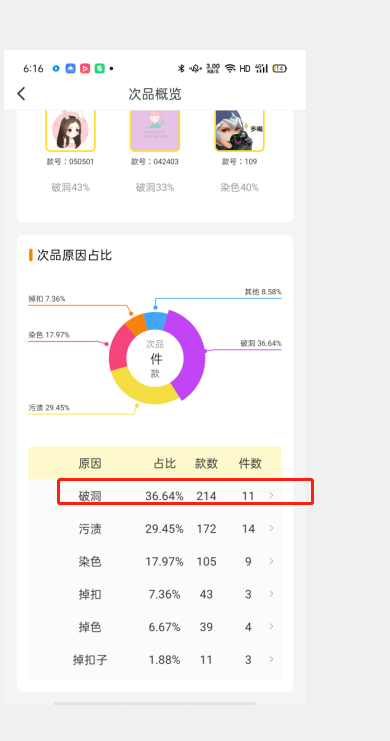Image resolution: width=390 pixels, height=741 pixels.
Task: Tap the 36.64% ratio cell in the table
Action: pos(165,496)
